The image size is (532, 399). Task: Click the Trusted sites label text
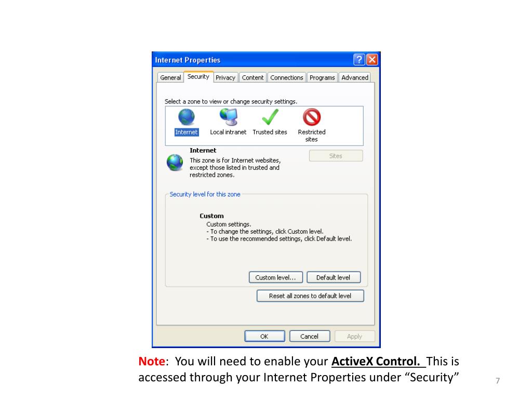[x=270, y=132]
